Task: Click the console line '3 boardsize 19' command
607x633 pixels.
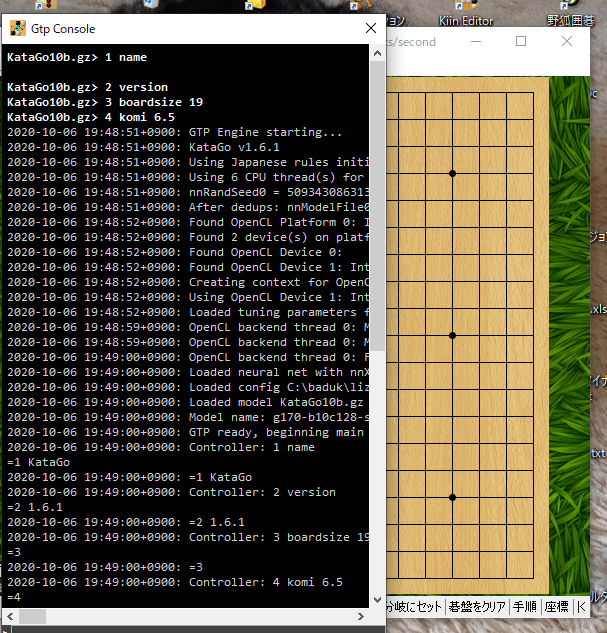Action: click(x=105, y=102)
